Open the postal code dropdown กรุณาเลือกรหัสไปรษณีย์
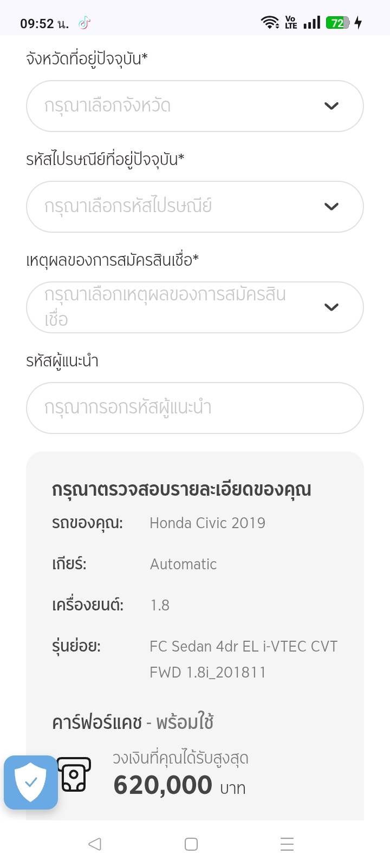 (x=179, y=207)
